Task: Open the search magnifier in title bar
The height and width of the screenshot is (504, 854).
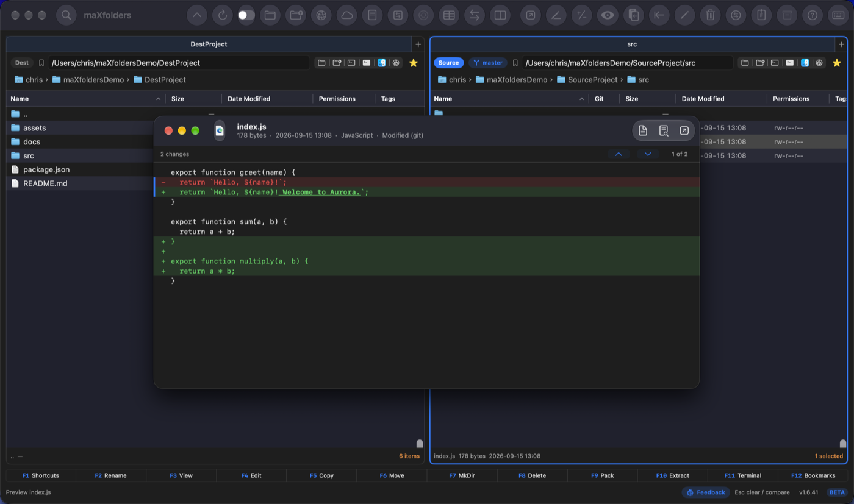Action: coord(66,15)
